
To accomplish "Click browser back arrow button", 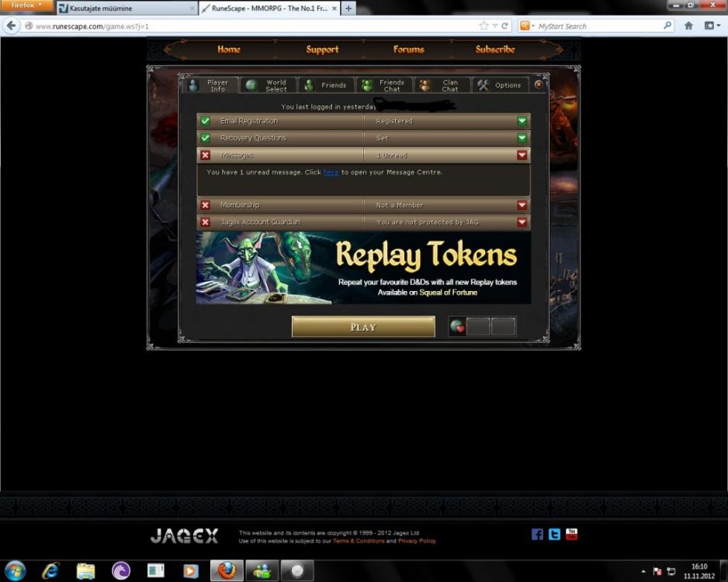I will pos(11,26).
